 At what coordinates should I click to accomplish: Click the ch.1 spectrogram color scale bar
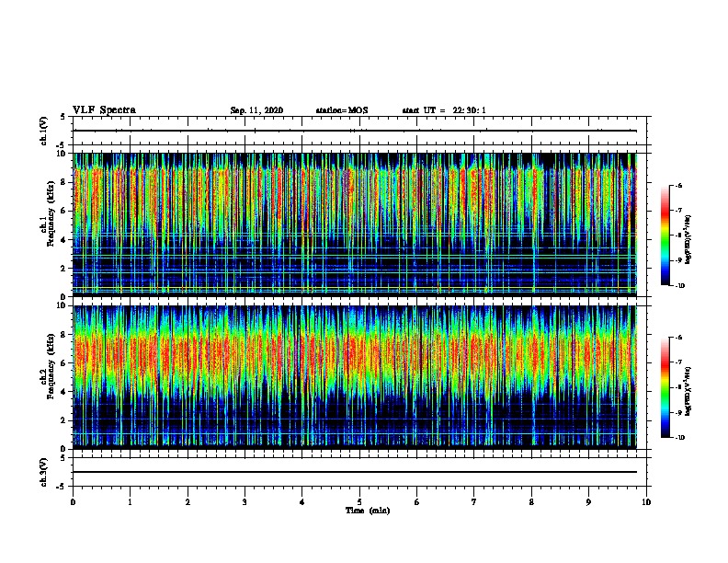point(665,236)
